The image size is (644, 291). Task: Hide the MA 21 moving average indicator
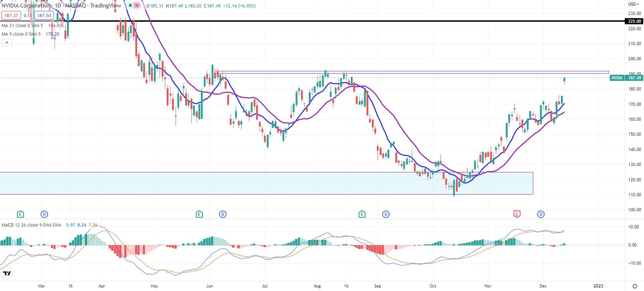[23, 25]
